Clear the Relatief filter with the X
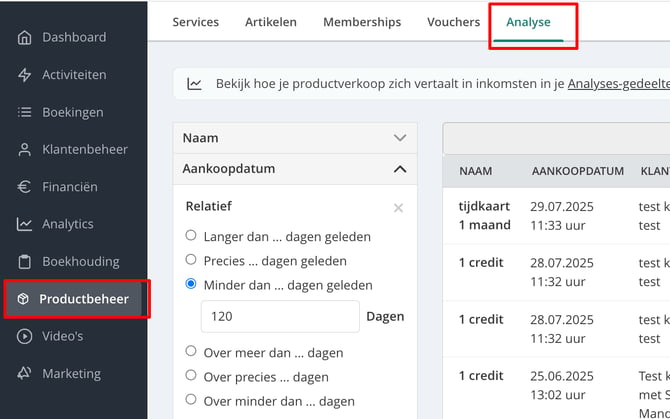Image resolution: width=670 pixels, height=419 pixels. pos(398,208)
